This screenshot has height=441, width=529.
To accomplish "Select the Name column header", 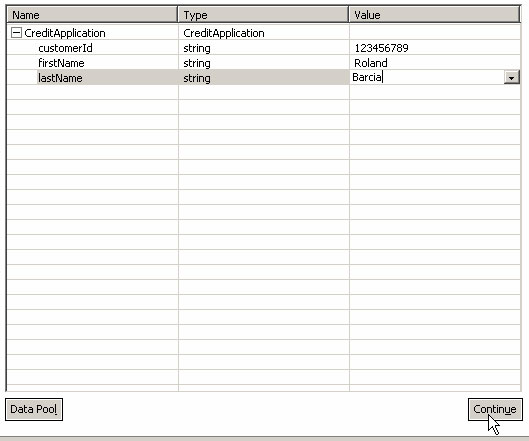I will pyautogui.click(x=92, y=15).
